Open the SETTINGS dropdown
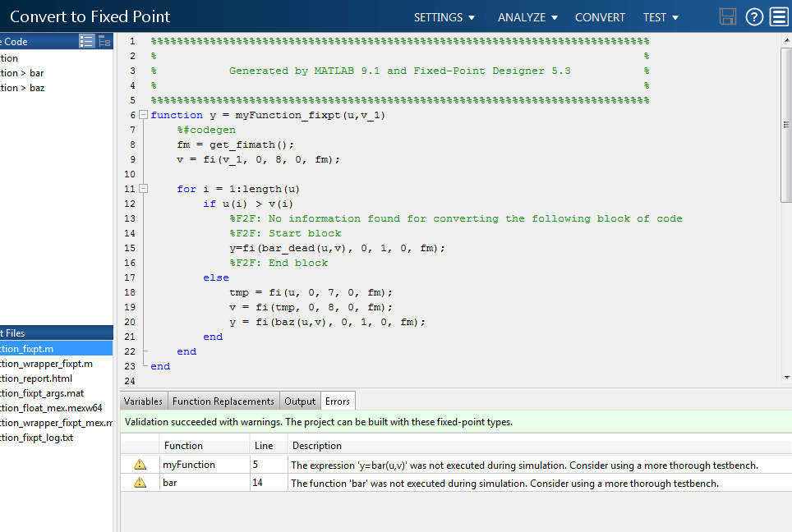The image size is (792, 532). 444,17
